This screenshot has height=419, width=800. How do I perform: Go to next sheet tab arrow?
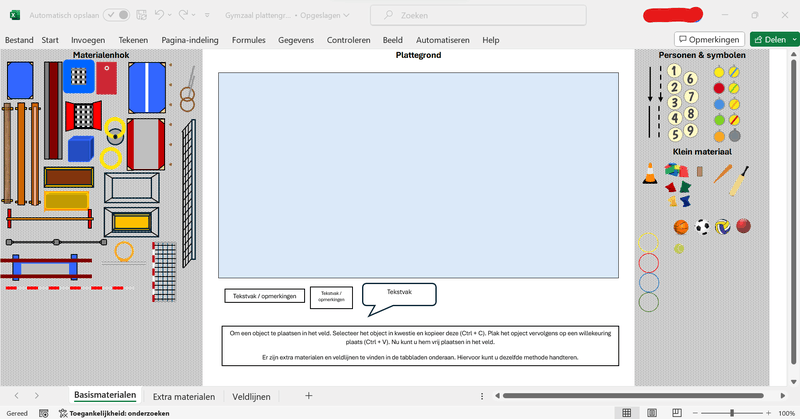coord(37,396)
